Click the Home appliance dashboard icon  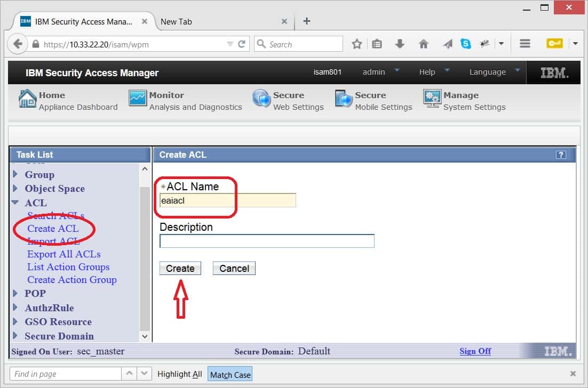(27, 99)
